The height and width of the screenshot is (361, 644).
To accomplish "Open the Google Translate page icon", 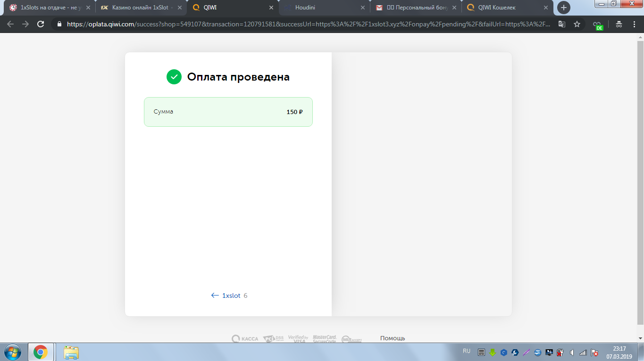I will 562,24.
